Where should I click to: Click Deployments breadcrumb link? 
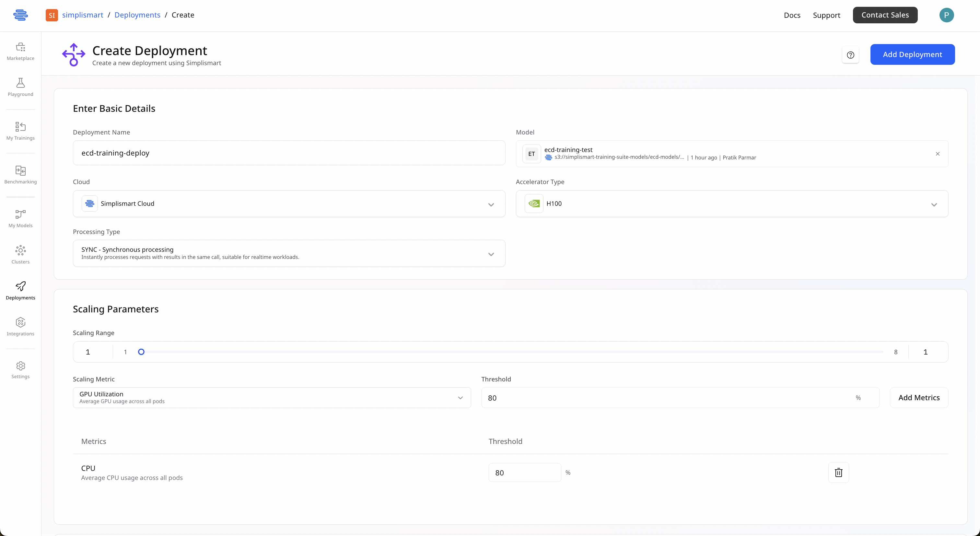pos(137,15)
